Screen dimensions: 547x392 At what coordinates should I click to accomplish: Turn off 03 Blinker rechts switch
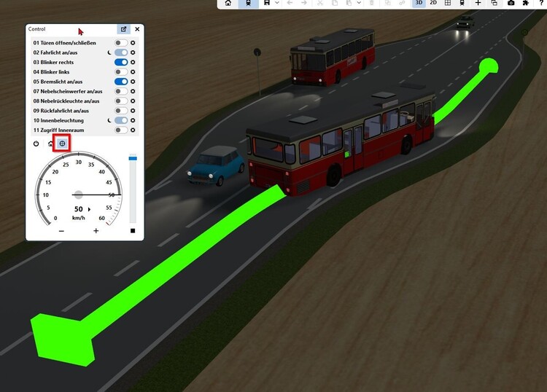[121, 62]
